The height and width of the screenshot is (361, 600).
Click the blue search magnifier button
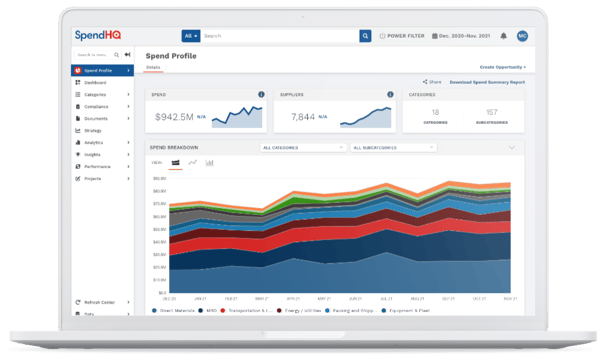tap(365, 36)
